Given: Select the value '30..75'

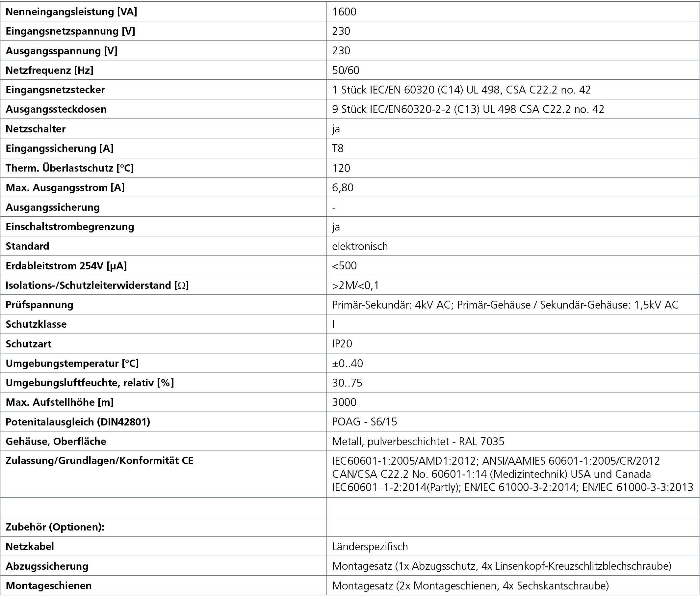Looking at the screenshot, I should [x=347, y=383].
